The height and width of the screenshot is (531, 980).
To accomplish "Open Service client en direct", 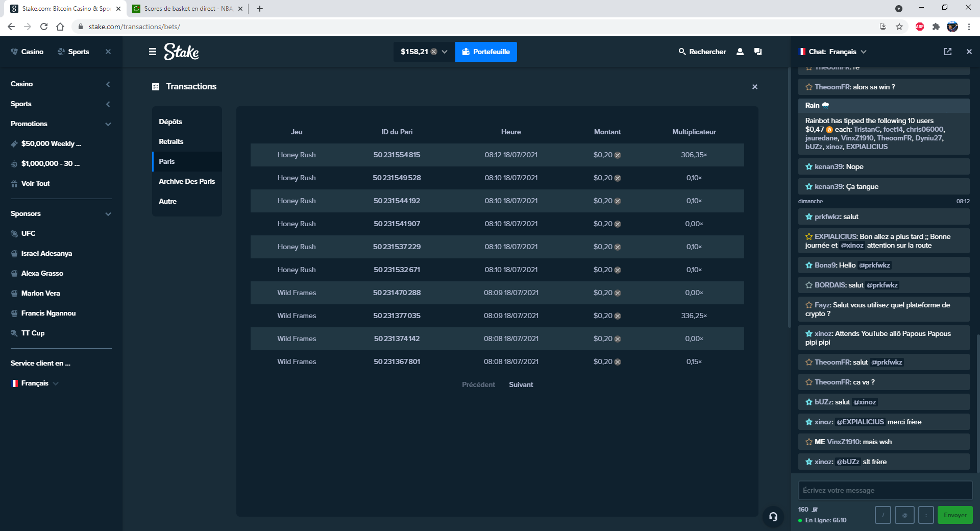I will [40, 363].
